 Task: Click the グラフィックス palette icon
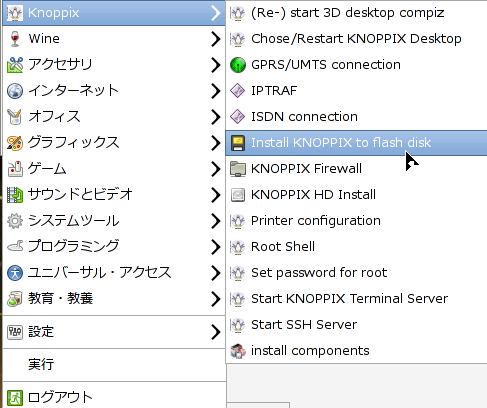15,143
